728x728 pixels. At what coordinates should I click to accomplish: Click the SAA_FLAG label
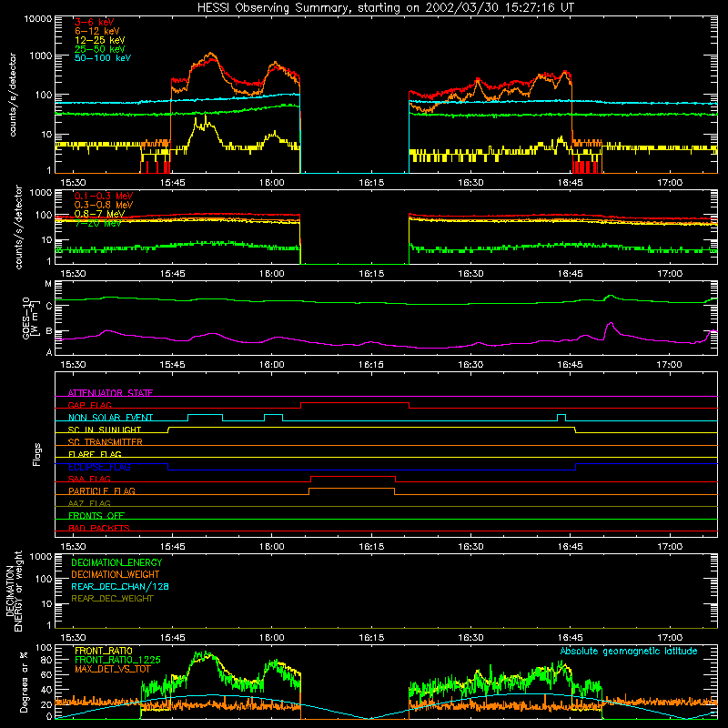[89, 479]
